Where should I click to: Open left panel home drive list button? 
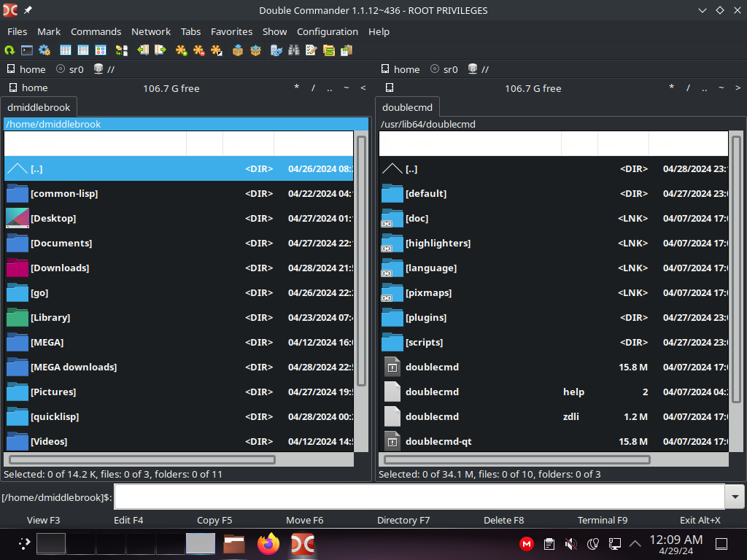pyautogui.click(x=28, y=87)
